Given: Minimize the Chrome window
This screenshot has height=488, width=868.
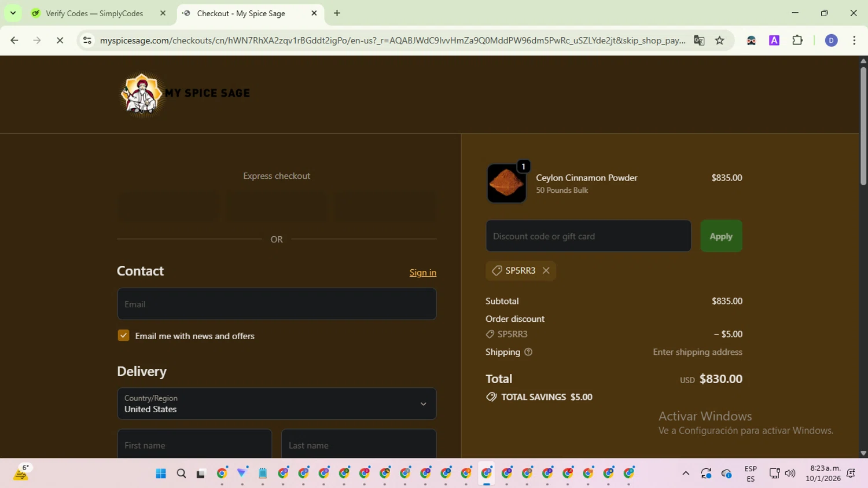Looking at the screenshot, I should pyautogui.click(x=795, y=13).
